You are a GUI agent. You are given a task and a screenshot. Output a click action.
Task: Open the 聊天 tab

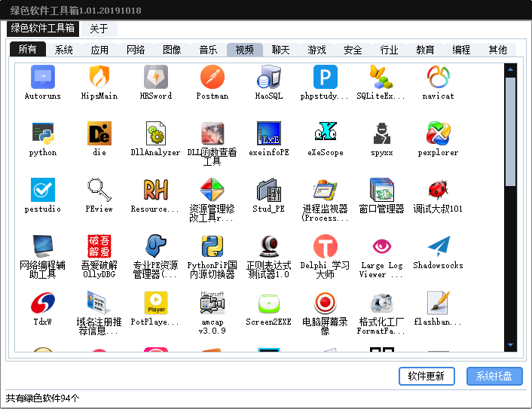[x=280, y=50]
